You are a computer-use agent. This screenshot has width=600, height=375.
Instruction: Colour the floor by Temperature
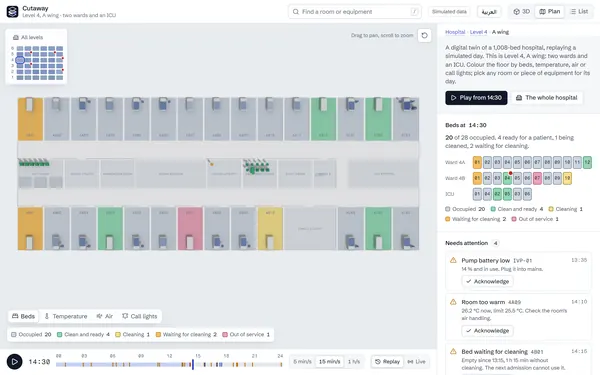66,316
